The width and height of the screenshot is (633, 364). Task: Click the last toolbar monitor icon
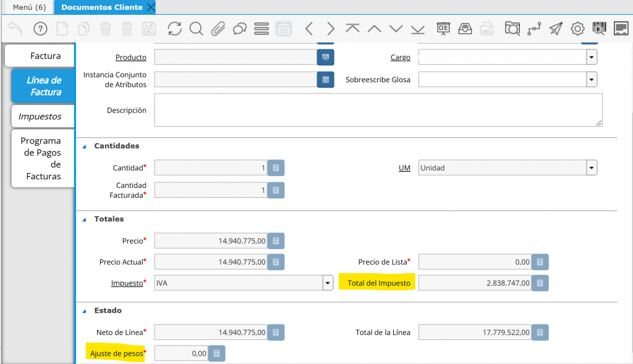[621, 28]
